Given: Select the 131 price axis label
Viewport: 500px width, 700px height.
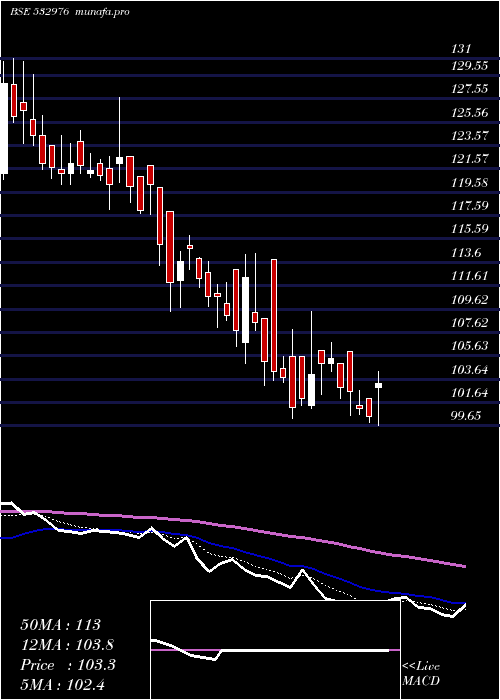Looking at the screenshot, I should click(461, 49).
